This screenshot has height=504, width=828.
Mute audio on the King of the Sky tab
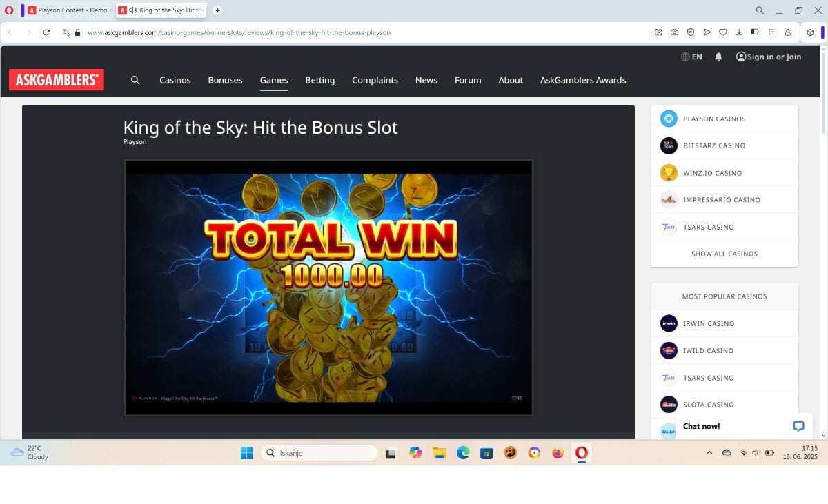tap(132, 10)
